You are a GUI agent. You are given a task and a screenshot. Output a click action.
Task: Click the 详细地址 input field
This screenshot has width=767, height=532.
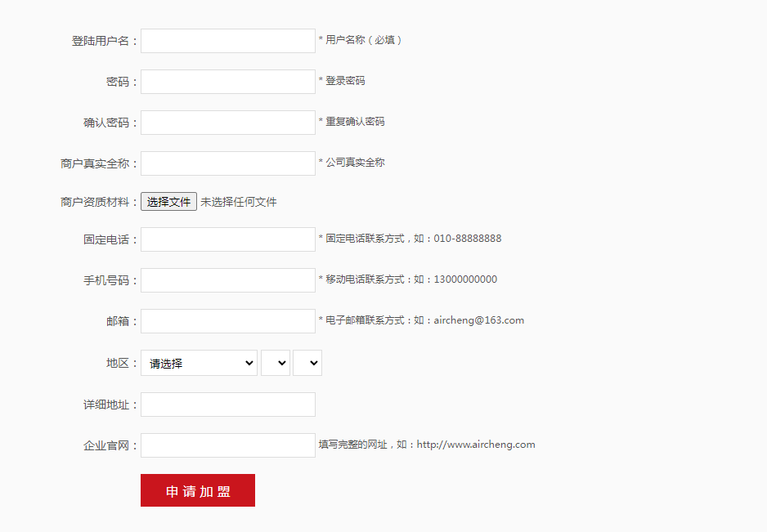coord(227,405)
